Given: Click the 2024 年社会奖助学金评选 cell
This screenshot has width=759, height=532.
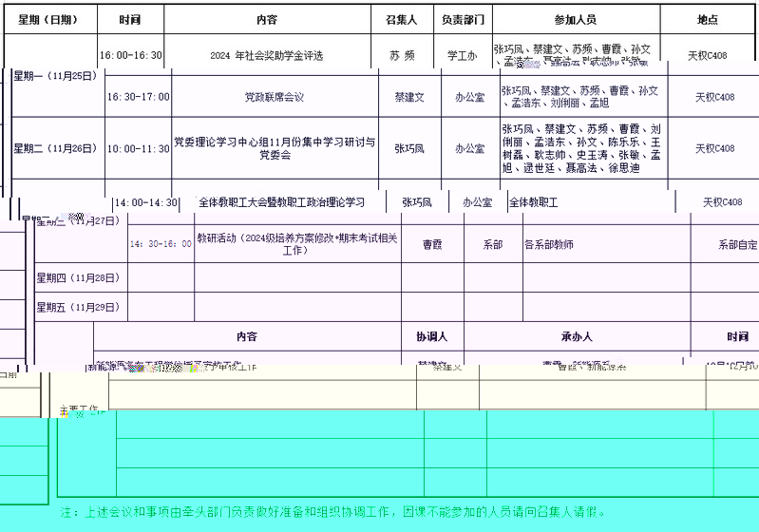Looking at the screenshot, I should click(x=268, y=55).
